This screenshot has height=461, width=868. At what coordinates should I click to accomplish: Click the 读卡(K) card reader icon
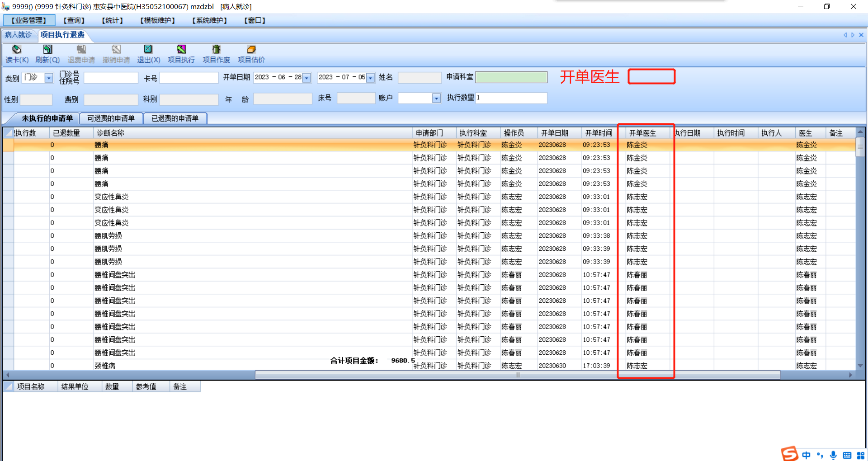pyautogui.click(x=17, y=49)
